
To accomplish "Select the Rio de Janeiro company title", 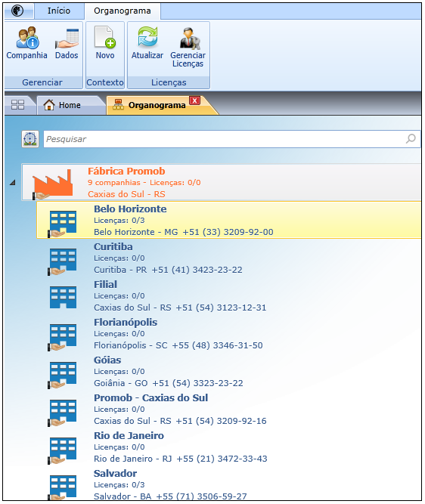I will click(x=129, y=435).
